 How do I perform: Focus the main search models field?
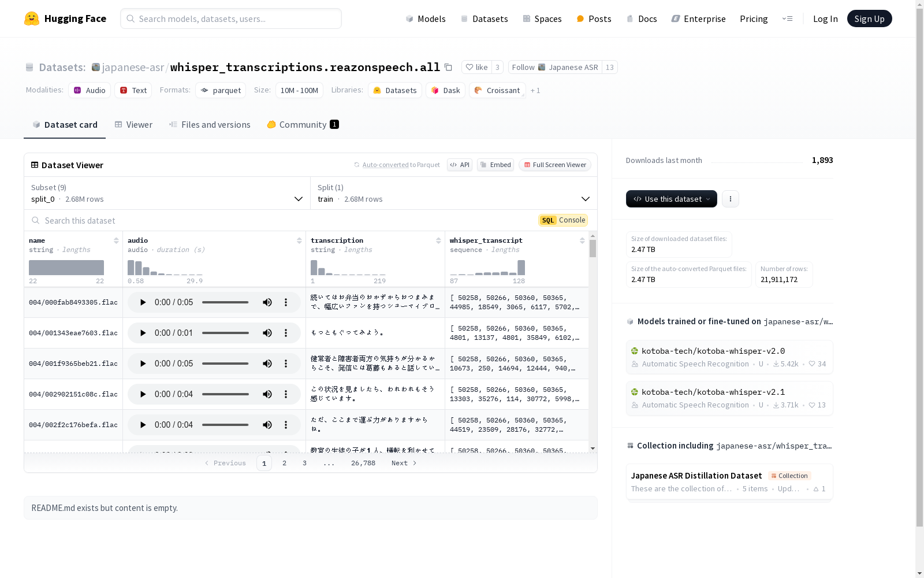pos(231,18)
